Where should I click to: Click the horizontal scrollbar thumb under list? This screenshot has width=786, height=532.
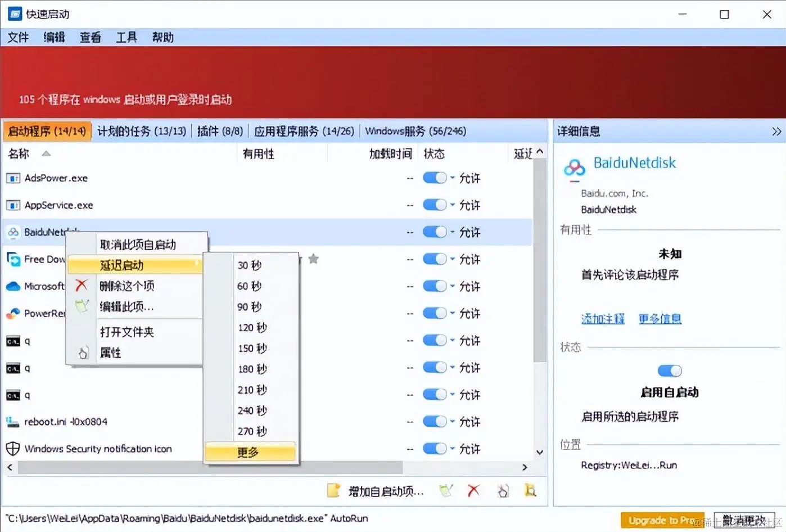pyautogui.click(x=210, y=467)
